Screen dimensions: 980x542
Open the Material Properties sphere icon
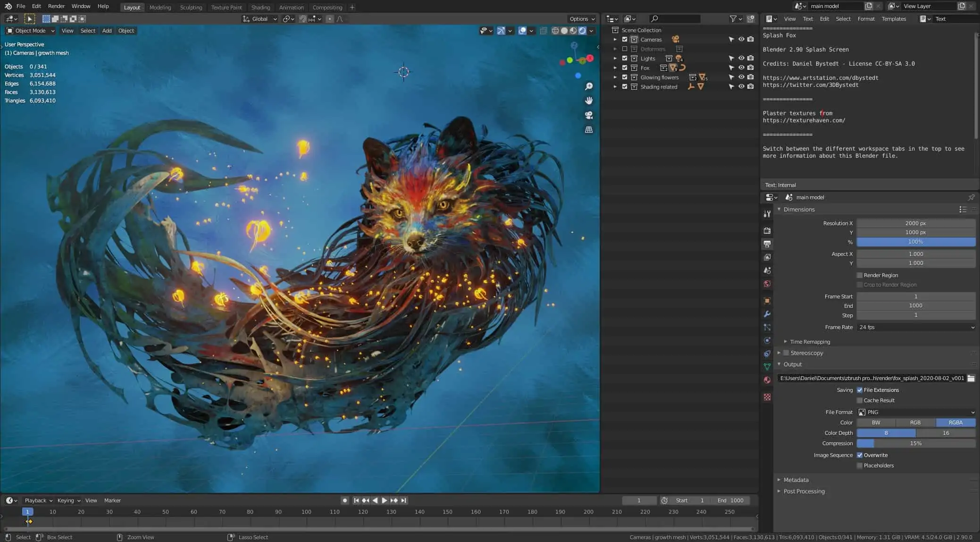tap(767, 380)
